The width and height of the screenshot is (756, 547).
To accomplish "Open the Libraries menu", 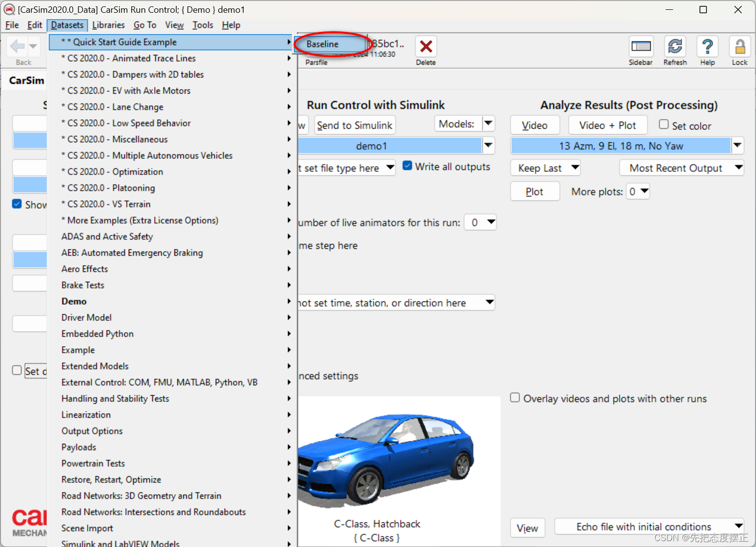I will click(108, 25).
